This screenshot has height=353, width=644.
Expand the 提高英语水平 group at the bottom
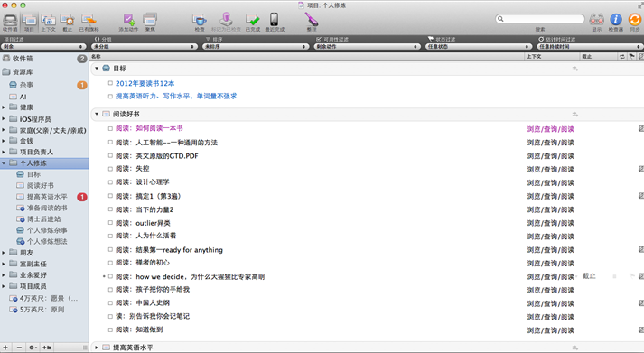(97, 348)
